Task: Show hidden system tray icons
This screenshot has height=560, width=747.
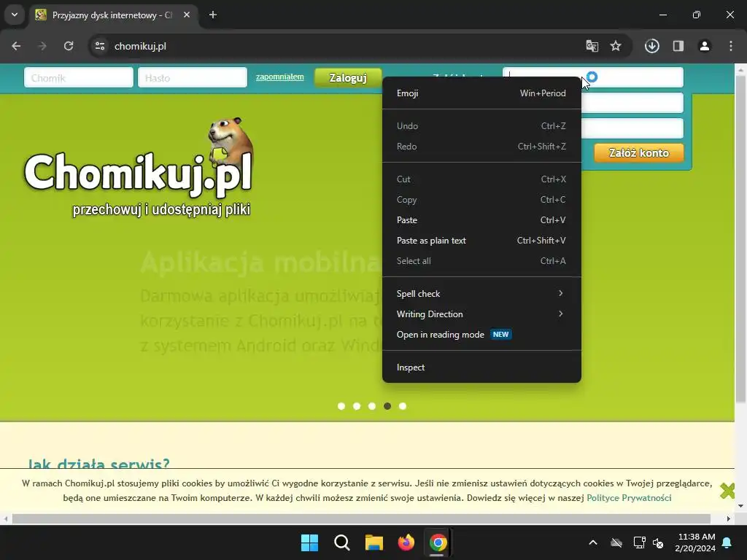Action: coord(593,542)
